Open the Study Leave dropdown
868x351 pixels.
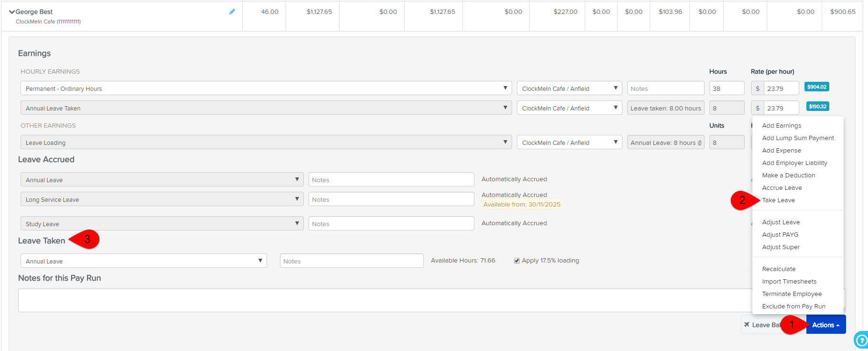(161, 224)
